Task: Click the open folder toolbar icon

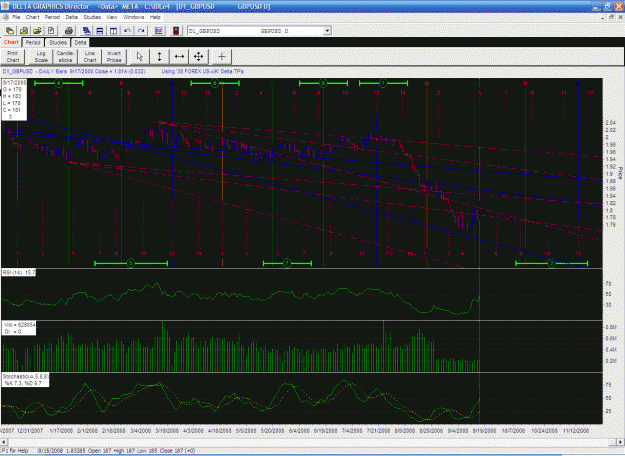Action: pos(37,31)
